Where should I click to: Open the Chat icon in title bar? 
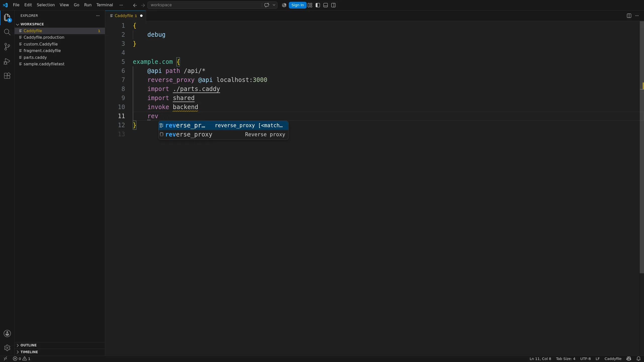coord(267,5)
